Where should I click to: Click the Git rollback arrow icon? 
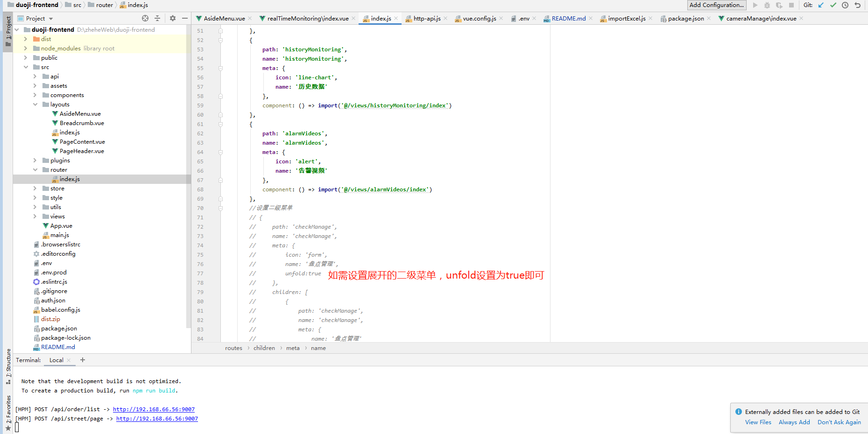coord(857,5)
